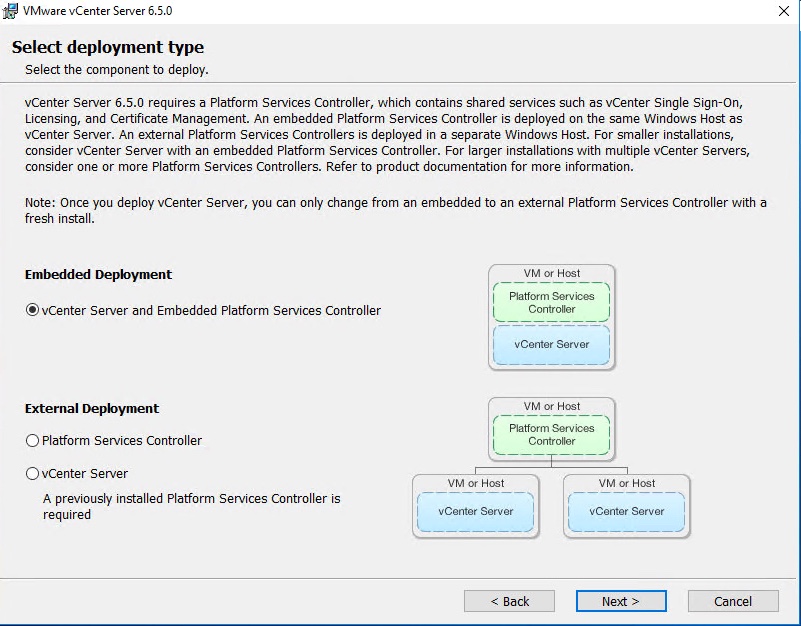Select vCenter Server and Embedded Platform Services Controller
This screenshot has width=801, height=626.
(32, 310)
